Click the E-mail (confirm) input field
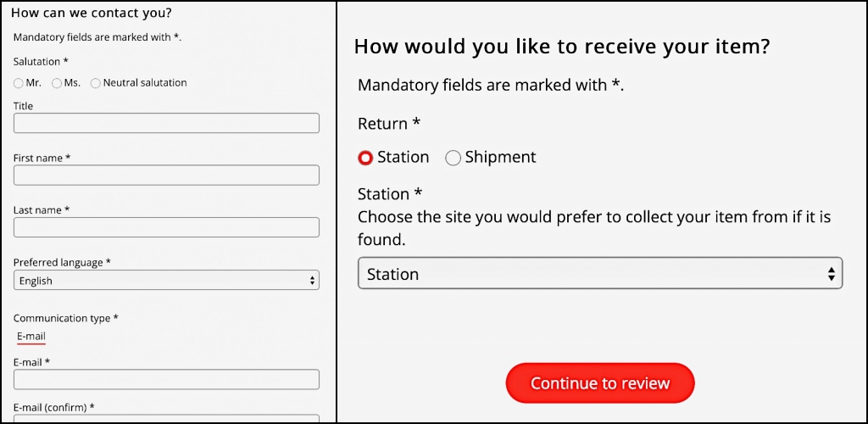Image resolution: width=868 pixels, height=424 pixels. pos(166,418)
